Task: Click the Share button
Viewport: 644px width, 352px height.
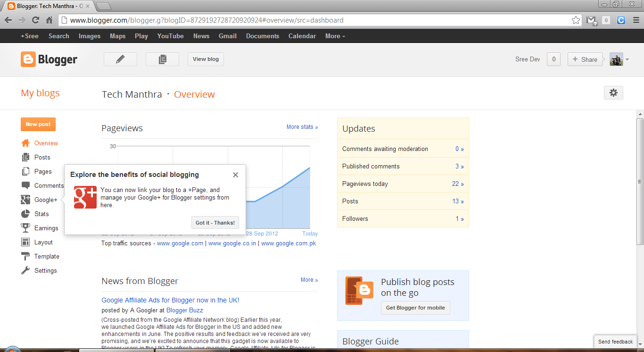Action: [x=585, y=59]
